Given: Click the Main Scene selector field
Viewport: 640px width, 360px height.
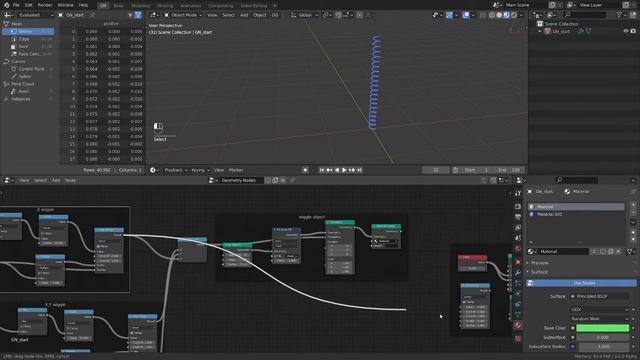Looking at the screenshot, I should pos(524,5).
